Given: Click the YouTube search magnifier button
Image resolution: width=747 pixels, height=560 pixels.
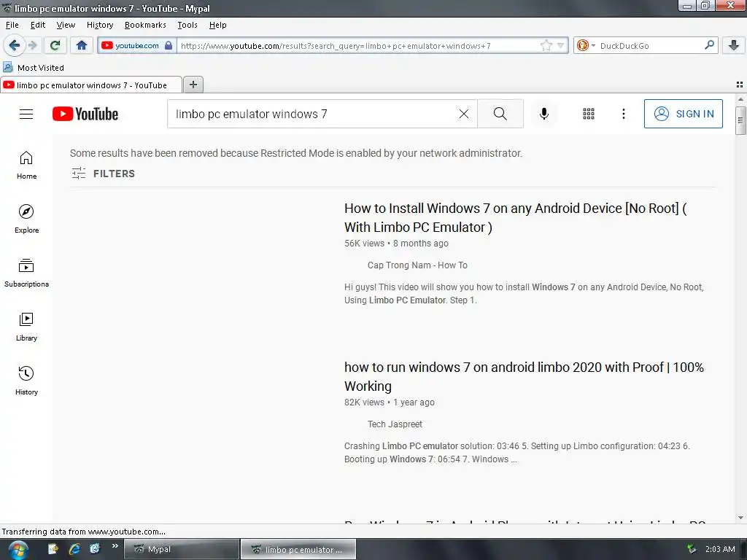Looking at the screenshot, I should (x=500, y=114).
